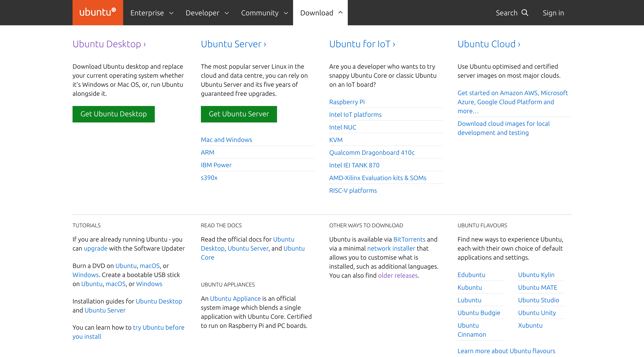Open the Qualcomm Dragonboard 410c link
Image resolution: width=644 pixels, height=357 pixels.
372,153
